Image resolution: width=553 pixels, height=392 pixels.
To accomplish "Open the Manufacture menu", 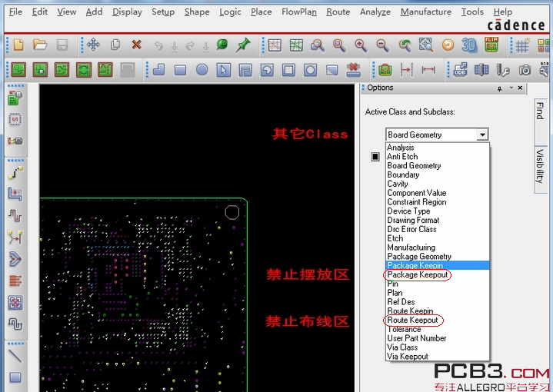I will tap(425, 12).
